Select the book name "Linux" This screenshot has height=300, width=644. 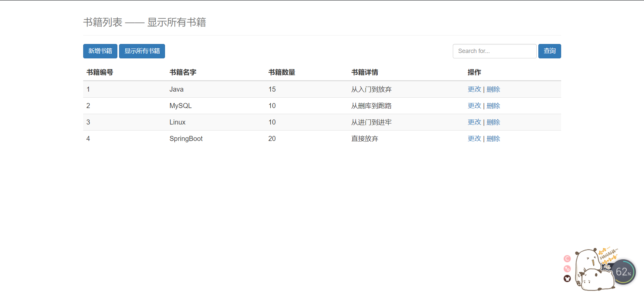coord(177,122)
